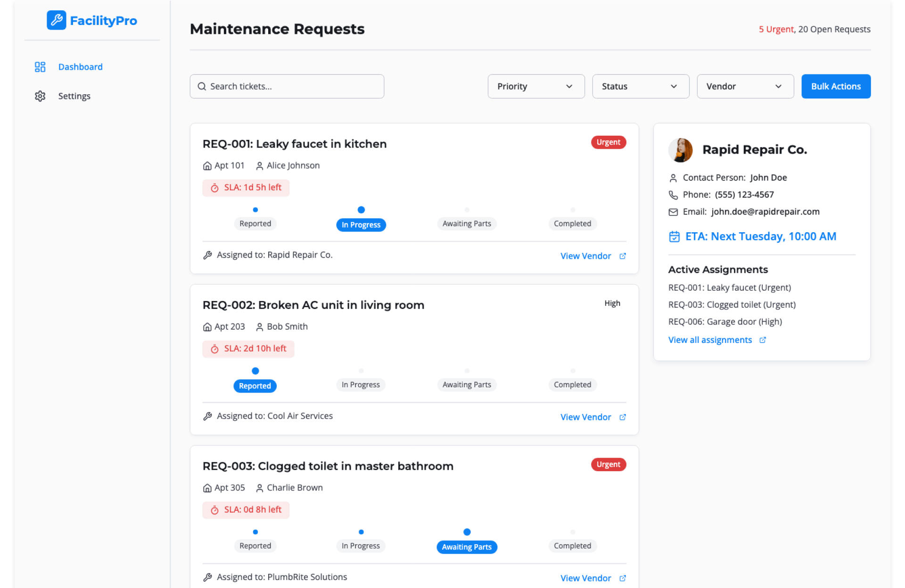This screenshot has width=905, height=588.
Task: Open Settings from the sidebar menu
Action: [74, 96]
